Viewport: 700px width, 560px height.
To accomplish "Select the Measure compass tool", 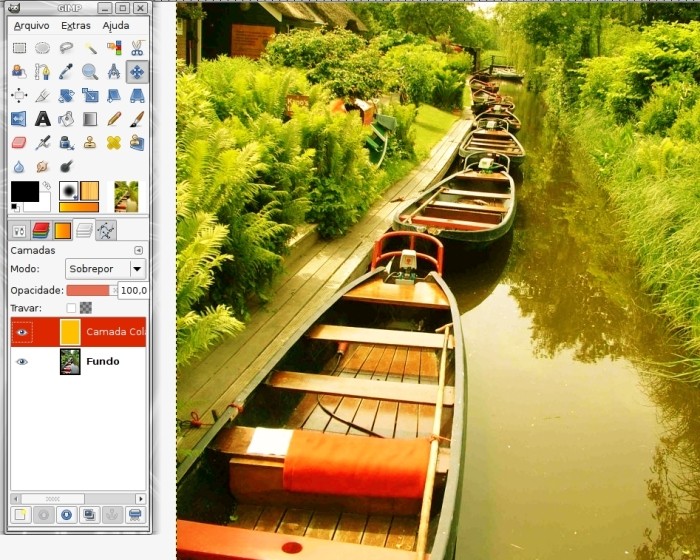I will [x=114, y=71].
